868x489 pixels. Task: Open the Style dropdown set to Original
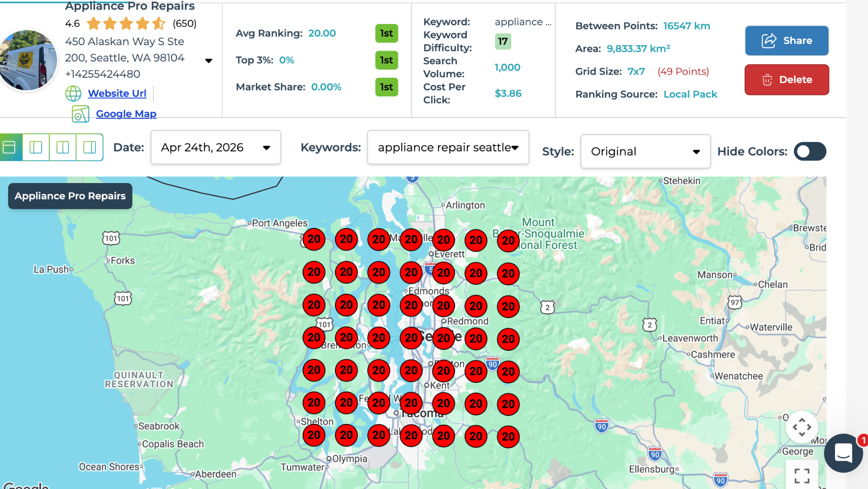point(645,151)
